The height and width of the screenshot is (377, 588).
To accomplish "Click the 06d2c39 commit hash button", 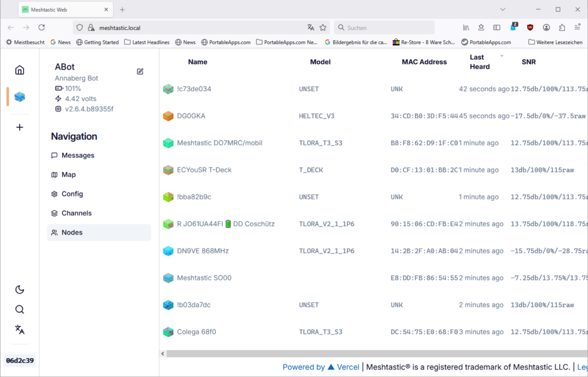I will (x=20, y=361).
